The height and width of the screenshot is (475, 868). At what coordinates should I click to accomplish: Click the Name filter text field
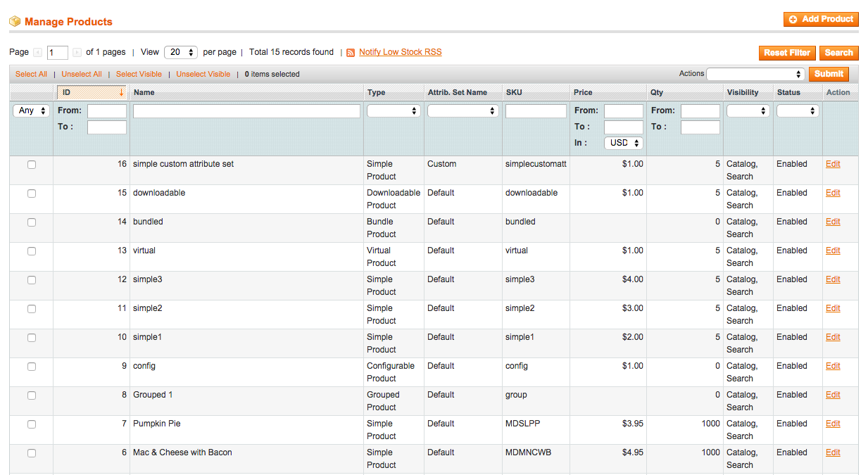(x=246, y=111)
